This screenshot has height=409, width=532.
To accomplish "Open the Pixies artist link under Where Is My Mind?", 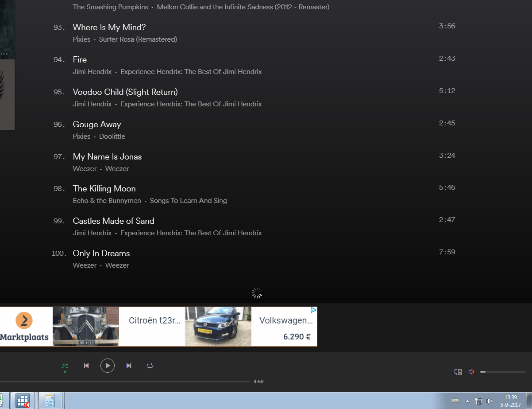I will [x=81, y=39].
